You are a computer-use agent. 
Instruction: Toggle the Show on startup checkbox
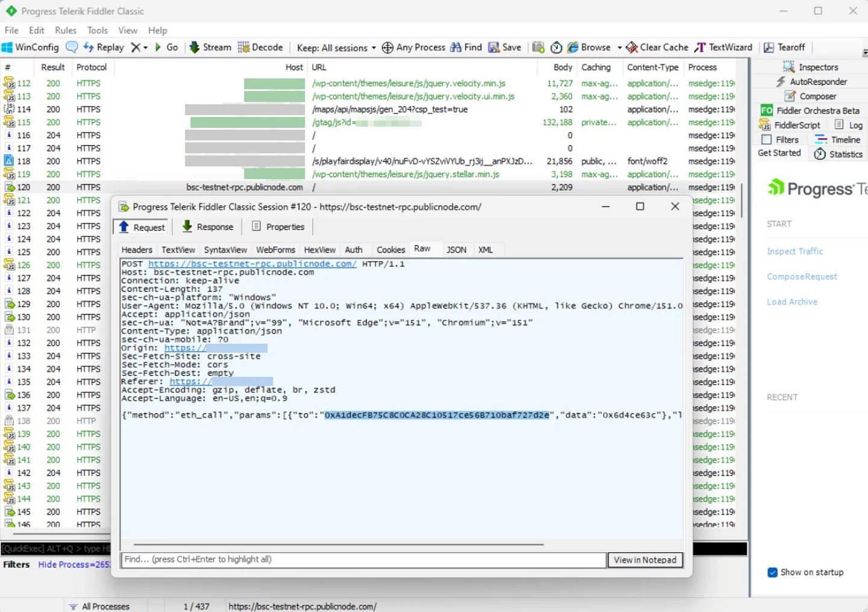[x=773, y=572]
